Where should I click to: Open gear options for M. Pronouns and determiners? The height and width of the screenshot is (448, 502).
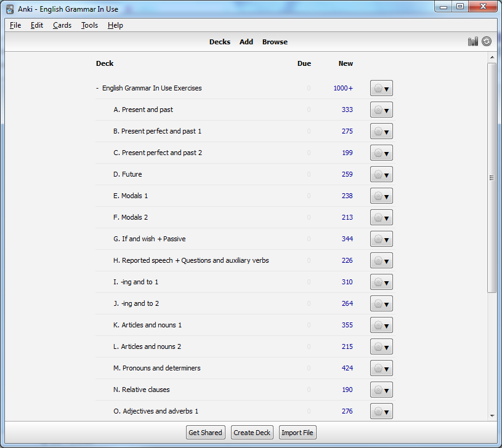tap(381, 368)
